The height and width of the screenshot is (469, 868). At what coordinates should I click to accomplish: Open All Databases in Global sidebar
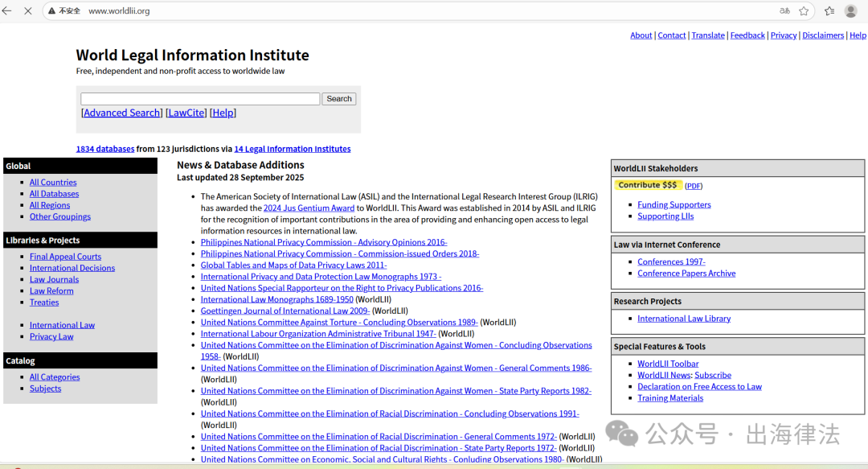click(55, 194)
